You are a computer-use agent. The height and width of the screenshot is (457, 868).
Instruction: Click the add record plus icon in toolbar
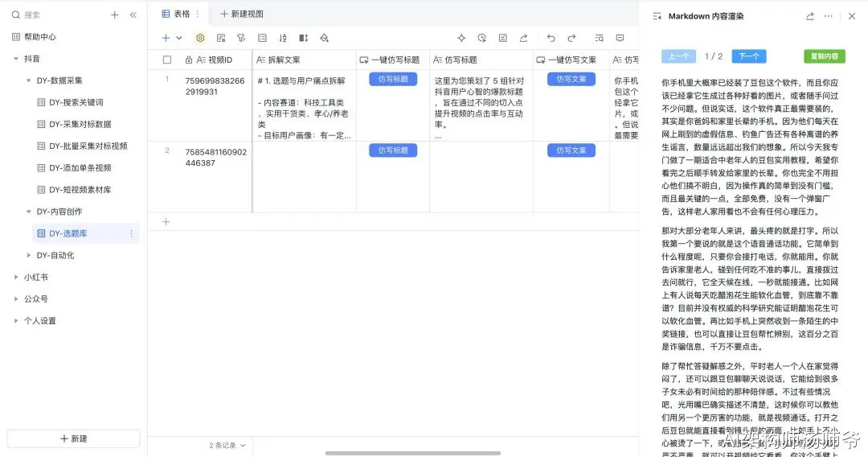[x=166, y=38]
